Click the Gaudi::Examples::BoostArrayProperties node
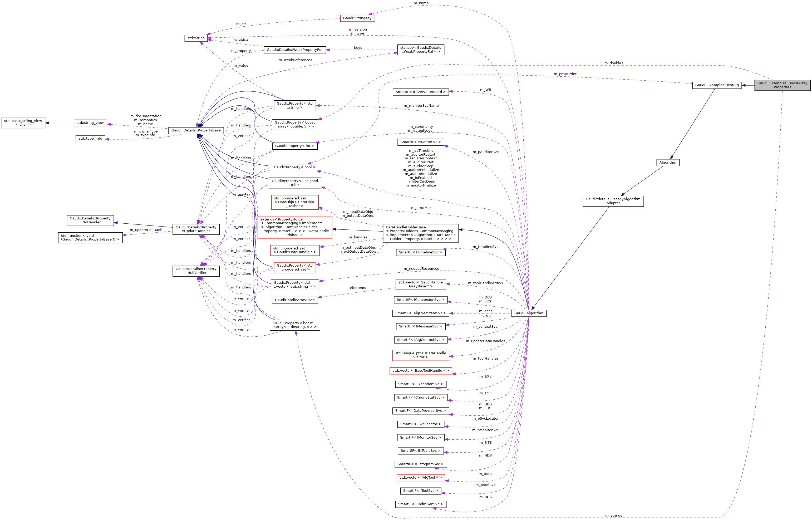The width and height of the screenshot is (812, 520). 782,85
